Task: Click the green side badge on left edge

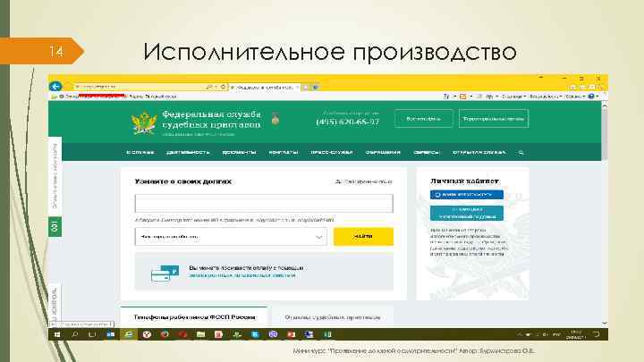Action: coord(55,226)
